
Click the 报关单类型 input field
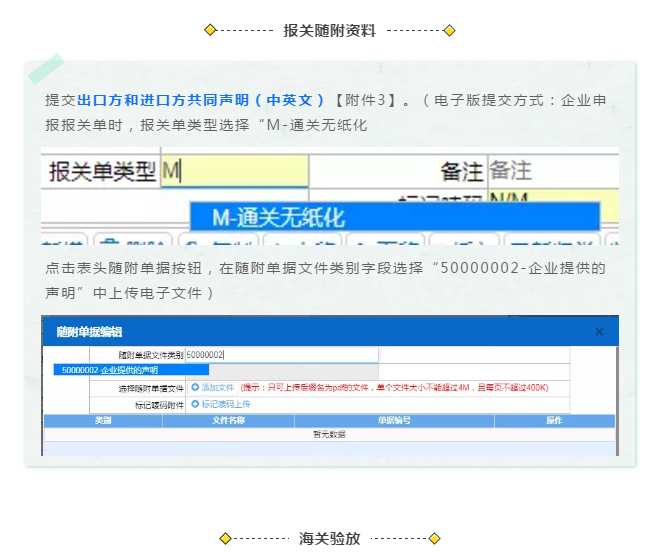[234, 171]
